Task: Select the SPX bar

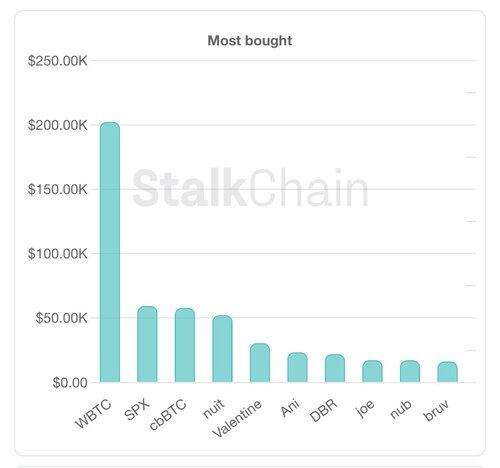Action: pyautogui.click(x=147, y=344)
